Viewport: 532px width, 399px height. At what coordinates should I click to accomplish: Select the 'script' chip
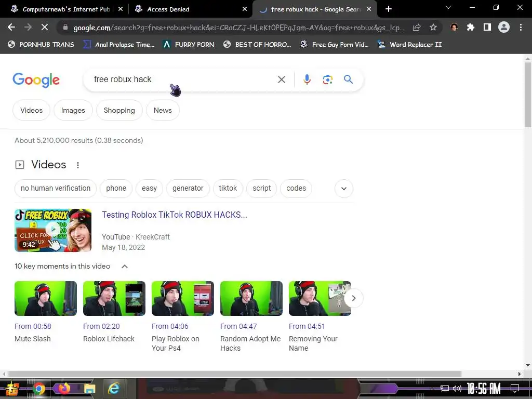tap(262, 188)
